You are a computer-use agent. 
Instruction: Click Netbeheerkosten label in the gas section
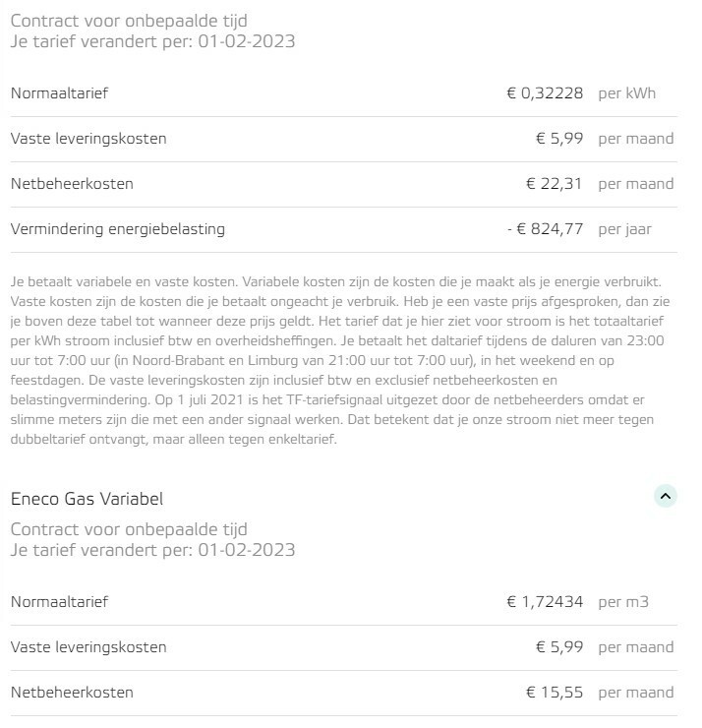click(72, 693)
